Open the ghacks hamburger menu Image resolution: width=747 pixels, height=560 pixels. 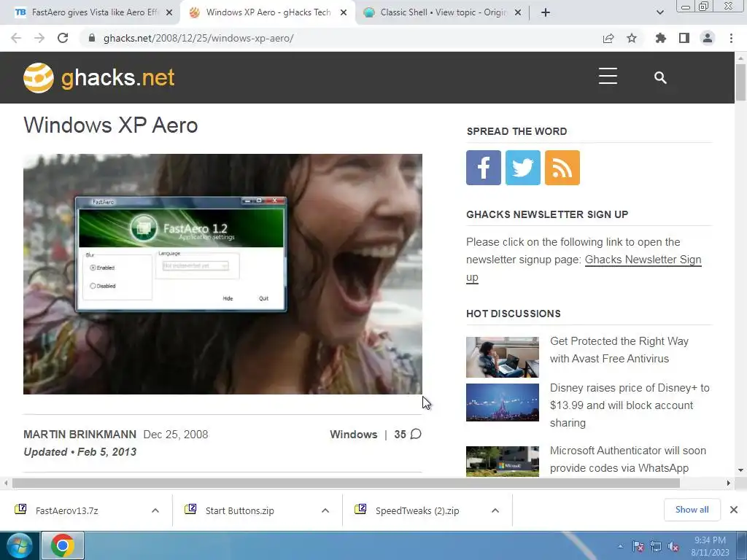[x=608, y=76]
